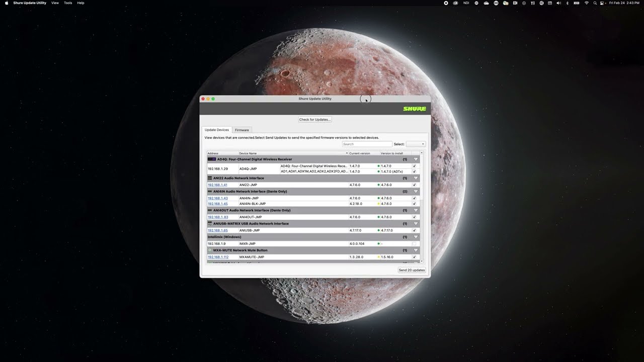
Task: Collapse the ANI22 Audio Network Interface group
Action: point(416,178)
